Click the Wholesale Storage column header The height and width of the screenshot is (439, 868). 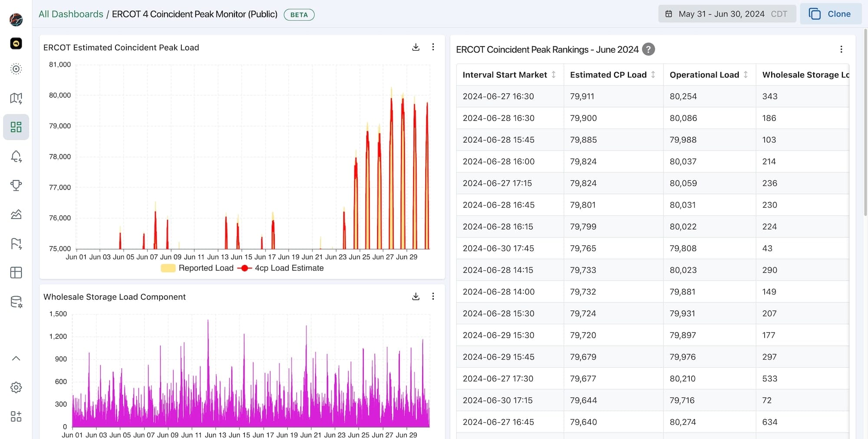point(802,75)
